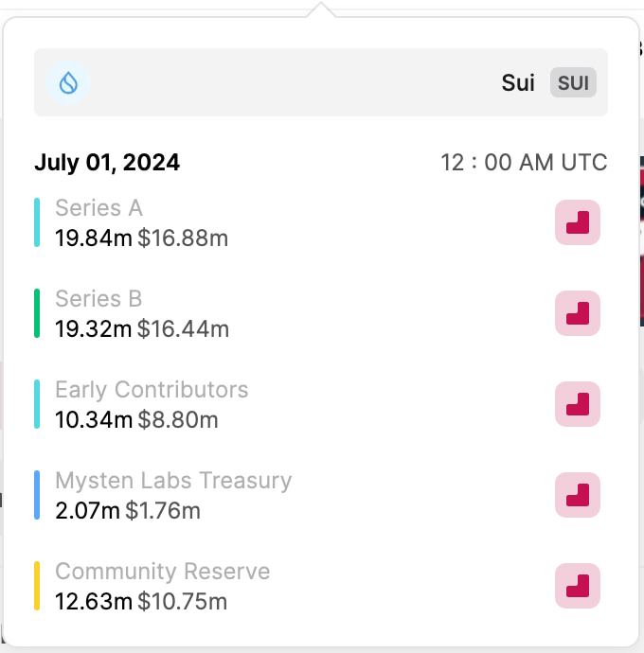Viewport: 644px width, 653px height.
Task: Select the Community Reserve label
Action: pos(162,572)
